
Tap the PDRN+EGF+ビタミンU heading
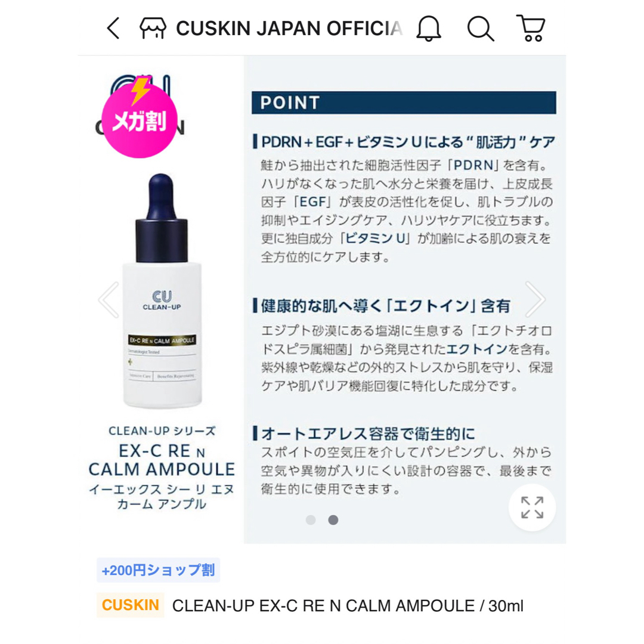pos(404,142)
